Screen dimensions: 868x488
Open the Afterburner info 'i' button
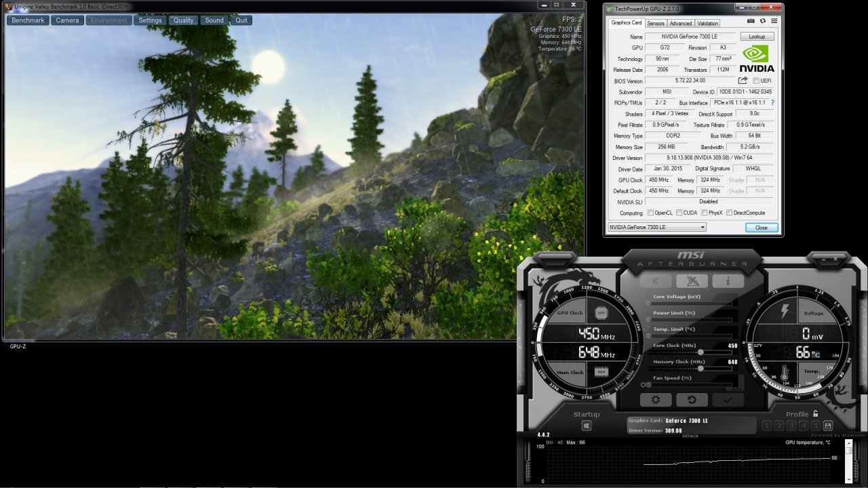click(728, 281)
